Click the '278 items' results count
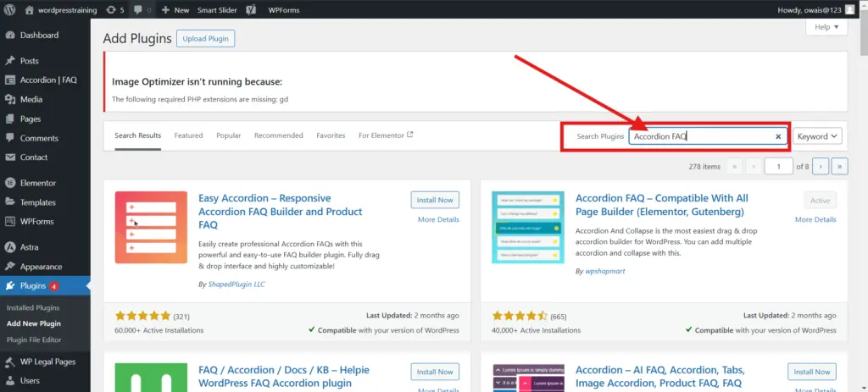868x392 pixels. [x=704, y=167]
